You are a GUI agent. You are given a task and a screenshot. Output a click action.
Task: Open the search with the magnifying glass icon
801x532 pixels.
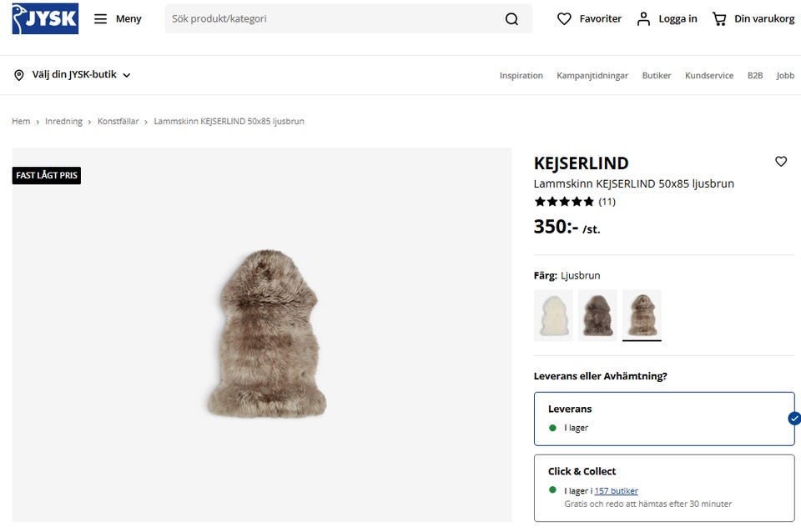click(x=511, y=18)
